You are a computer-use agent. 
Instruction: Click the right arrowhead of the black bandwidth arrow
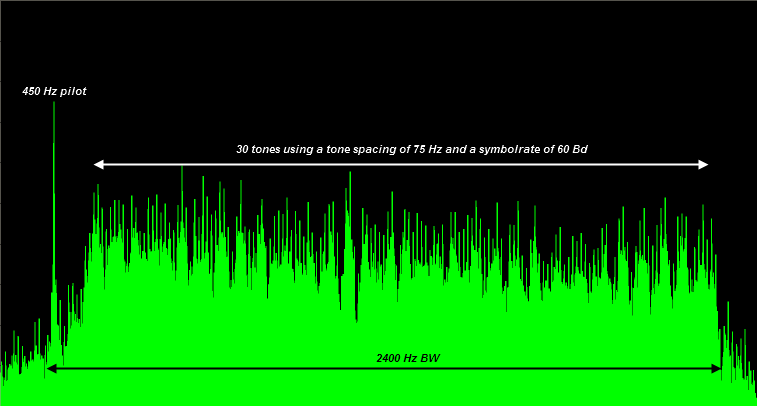pos(717,369)
